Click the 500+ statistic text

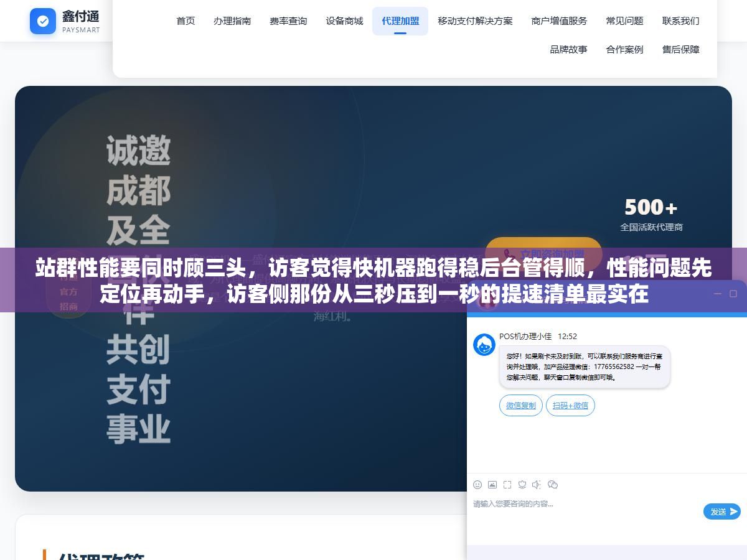pyautogui.click(x=651, y=207)
